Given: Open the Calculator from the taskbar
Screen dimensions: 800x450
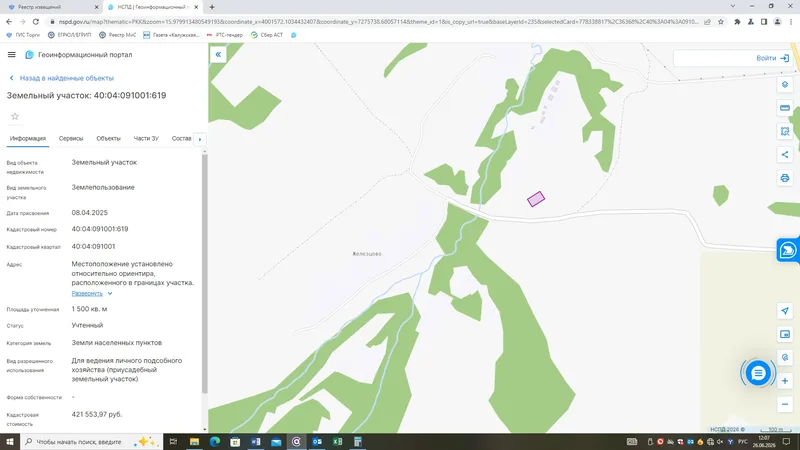Looking at the screenshot, I should click(358, 442).
